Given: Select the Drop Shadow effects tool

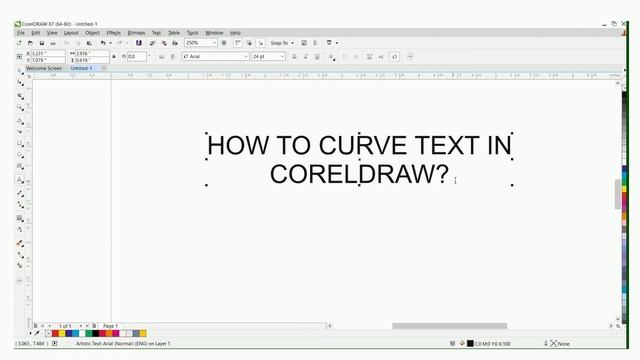Looking at the screenshot, I should click(x=20, y=218).
